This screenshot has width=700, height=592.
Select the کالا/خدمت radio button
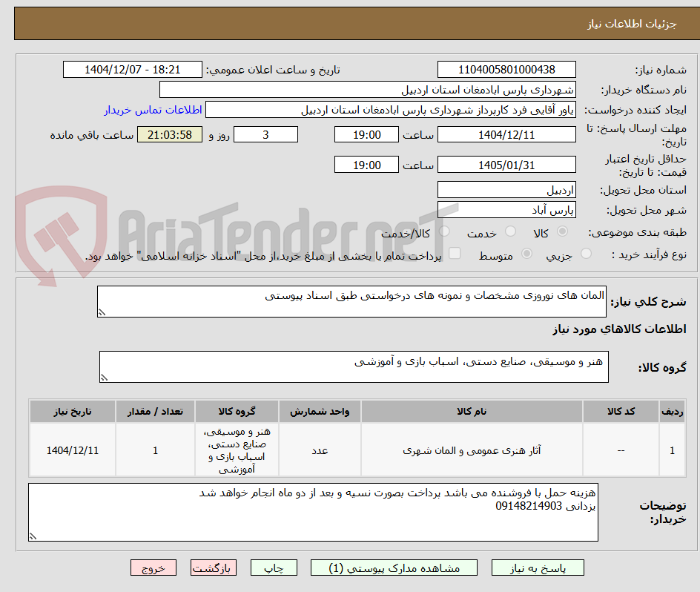click(x=444, y=231)
